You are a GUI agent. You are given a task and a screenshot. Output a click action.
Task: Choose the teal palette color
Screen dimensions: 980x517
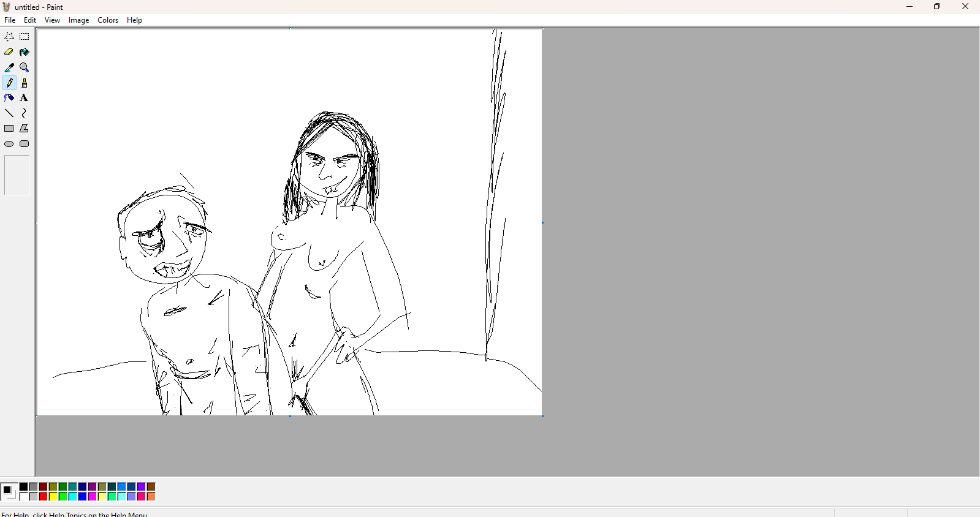[x=73, y=487]
